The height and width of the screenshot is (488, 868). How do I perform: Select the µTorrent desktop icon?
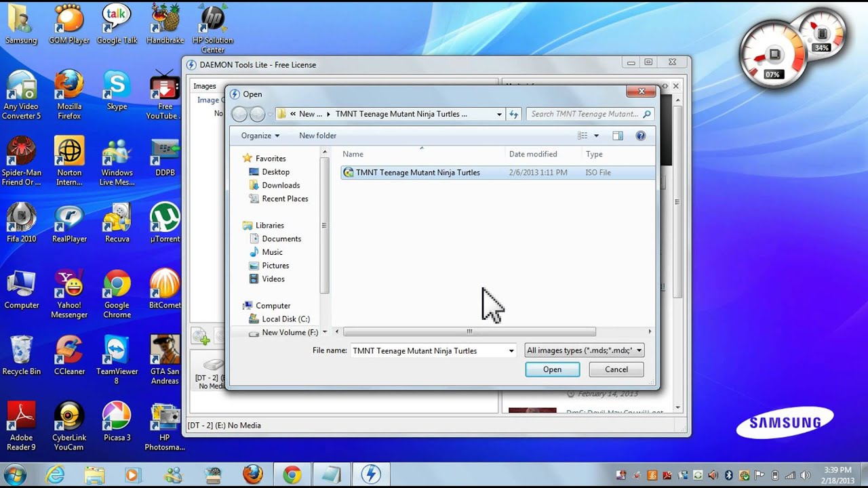(165, 223)
